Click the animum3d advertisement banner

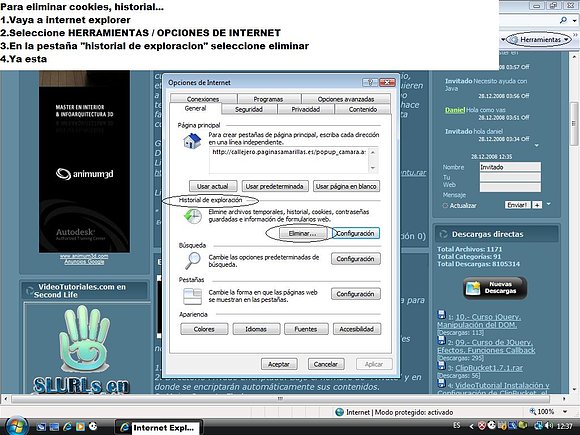(x=84, y=161)
